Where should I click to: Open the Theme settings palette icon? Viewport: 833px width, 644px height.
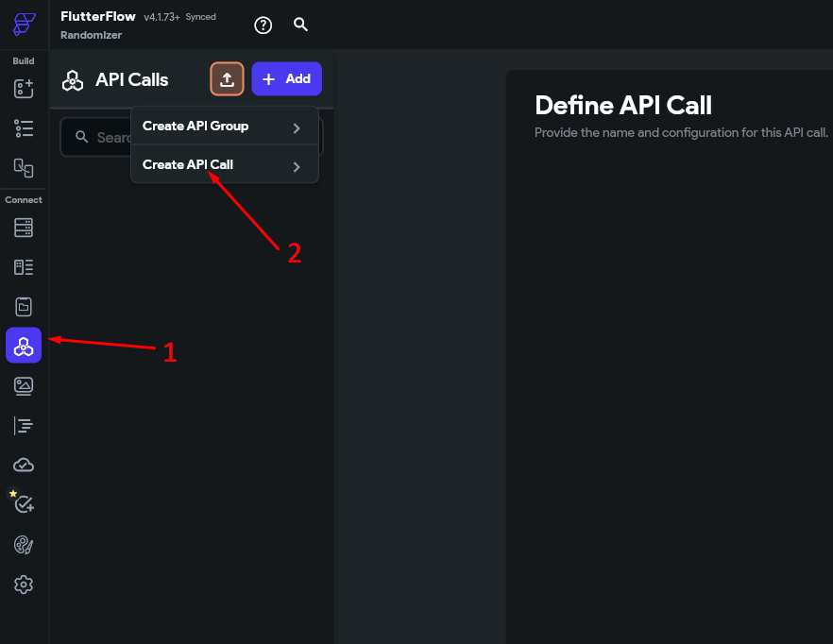pos(23,545)
